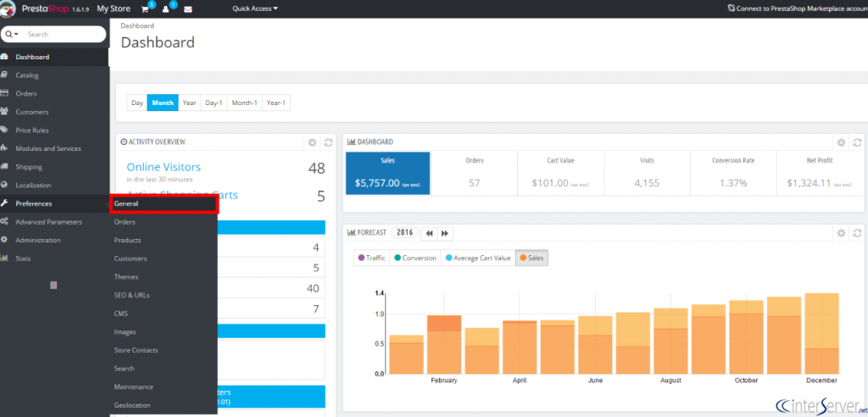Select the Orders summary tile
Viewport: 868px width, 417px height.
tap(475, 174)
